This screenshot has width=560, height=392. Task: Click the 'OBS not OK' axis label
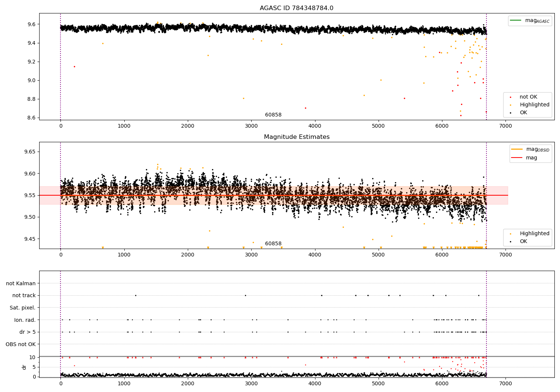[21, 344]
